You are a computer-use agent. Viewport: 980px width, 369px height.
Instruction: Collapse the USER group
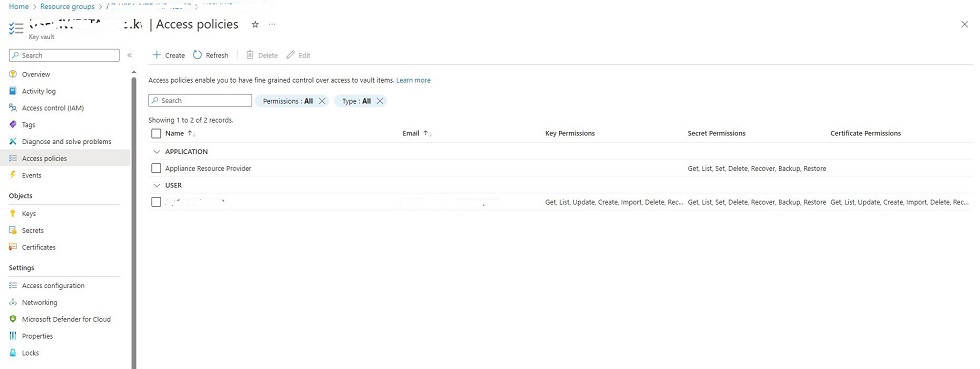click(x=156, y=186)
